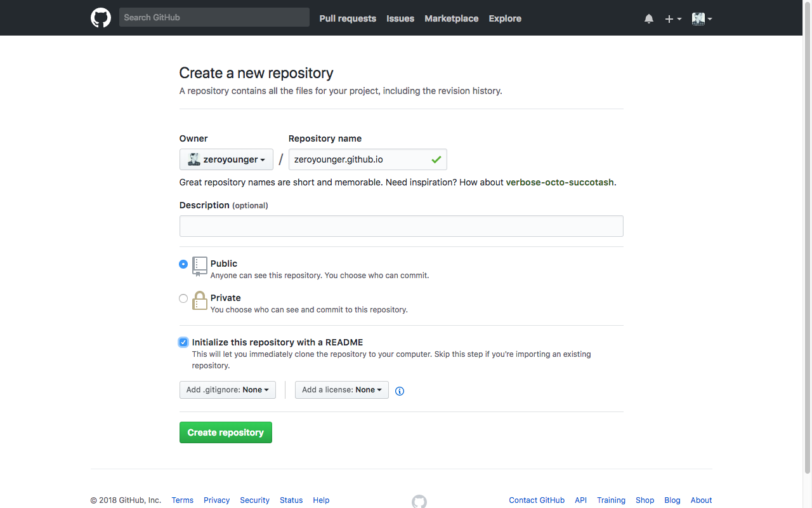Open the Shop footer link
The image size is (812, 508).
pos(645,500)
